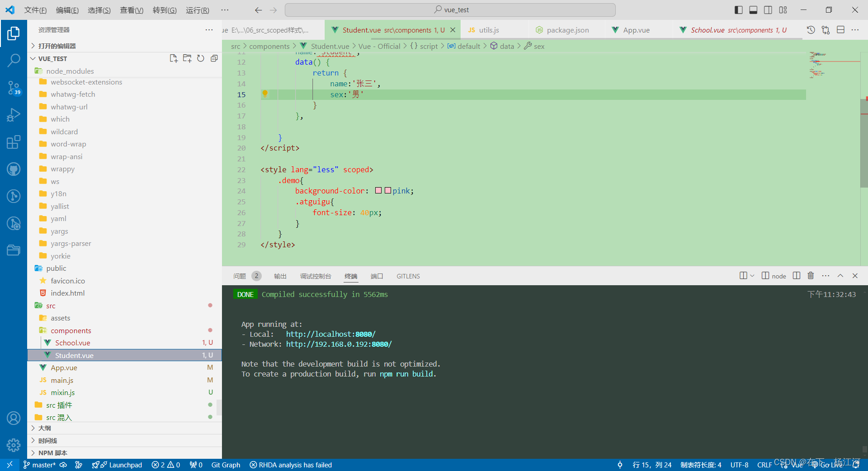Image resolution: width=868 pixels, height=471 pixels.
Task: Create a new file in VUE_TEST
Action: coord(174,58)
